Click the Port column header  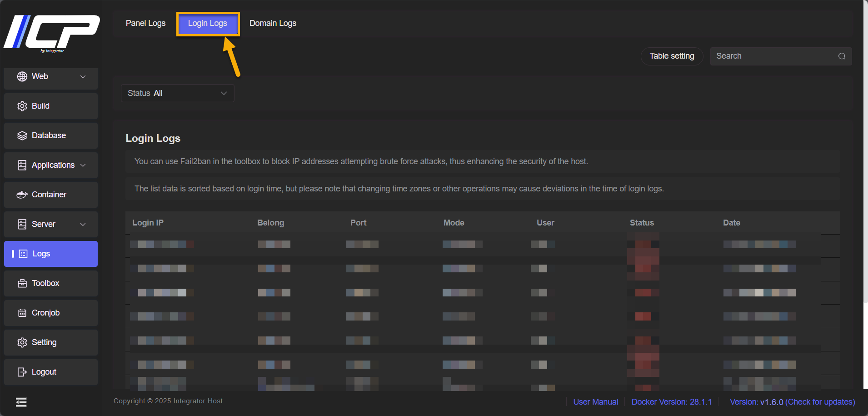pyautogui.click(x=358, y=223)
